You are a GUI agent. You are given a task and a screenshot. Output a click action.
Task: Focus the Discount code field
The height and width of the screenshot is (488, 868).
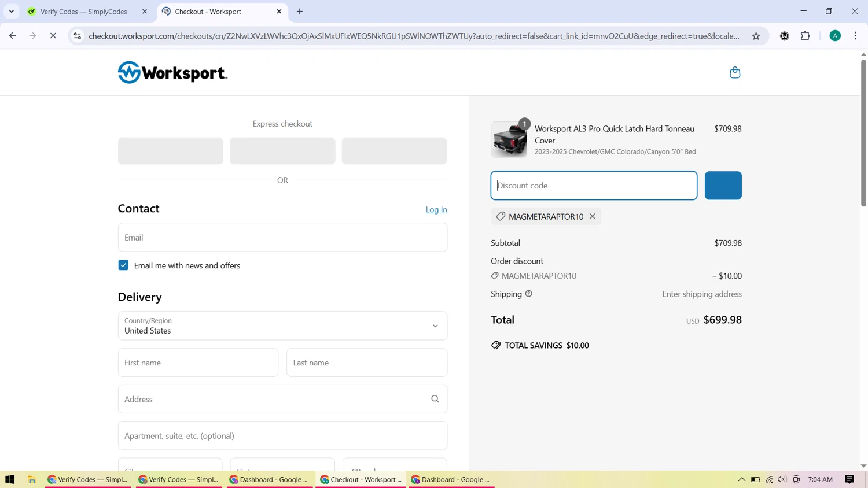tap(594, 186)
